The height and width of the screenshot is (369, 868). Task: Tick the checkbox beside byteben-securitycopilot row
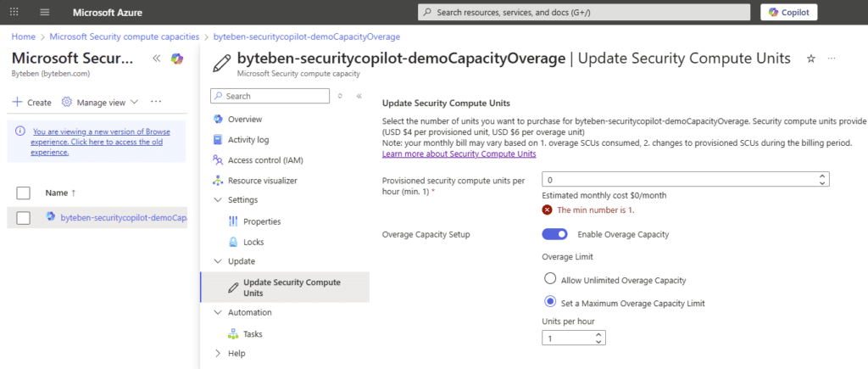24,218
